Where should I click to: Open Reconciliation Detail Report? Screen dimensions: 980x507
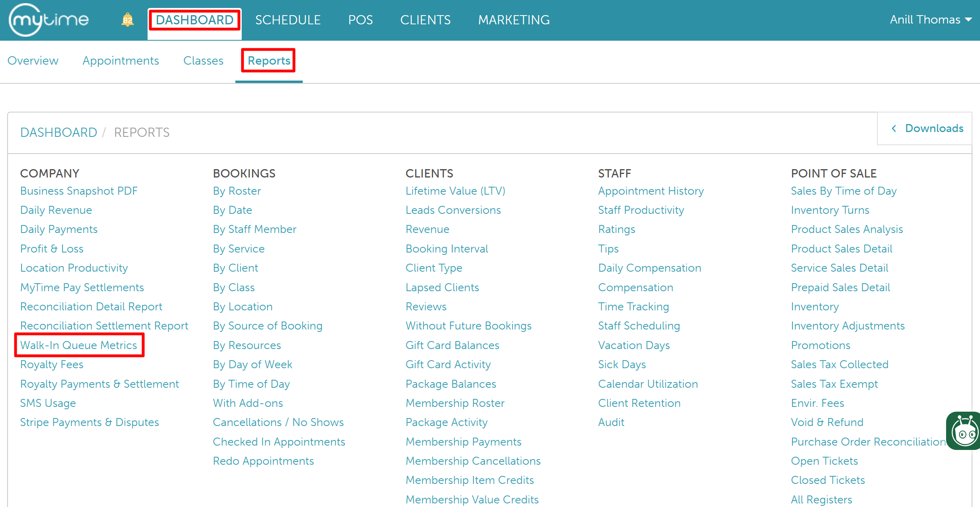91,307
